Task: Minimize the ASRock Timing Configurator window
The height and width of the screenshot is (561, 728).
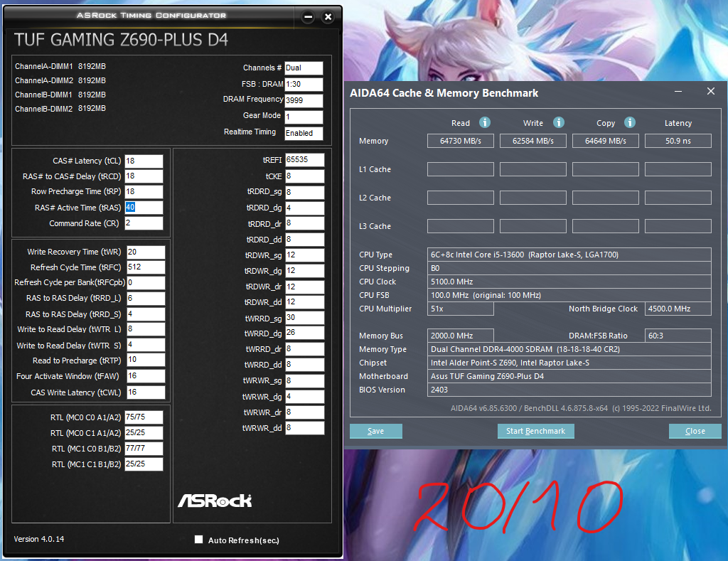Action: click(x=308, y=17)
